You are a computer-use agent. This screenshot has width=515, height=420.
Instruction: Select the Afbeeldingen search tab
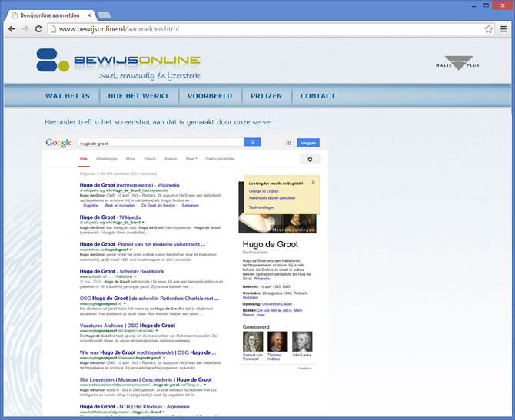[107, 159]
